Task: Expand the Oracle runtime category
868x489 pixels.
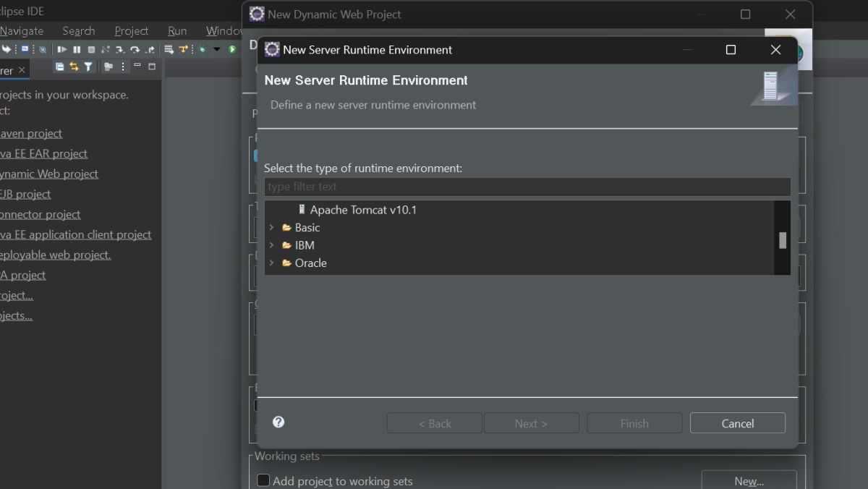Action: point(271,263)
